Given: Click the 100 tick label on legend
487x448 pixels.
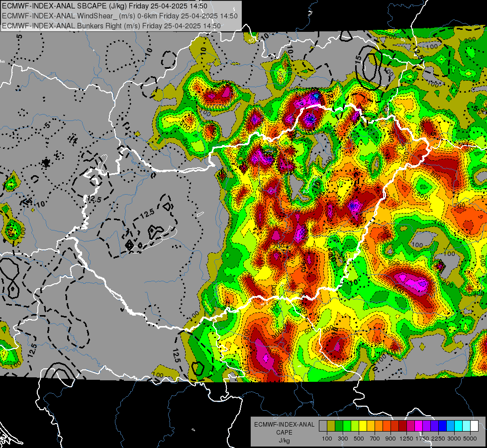Looking at the screenshot, I should (327, 439).
